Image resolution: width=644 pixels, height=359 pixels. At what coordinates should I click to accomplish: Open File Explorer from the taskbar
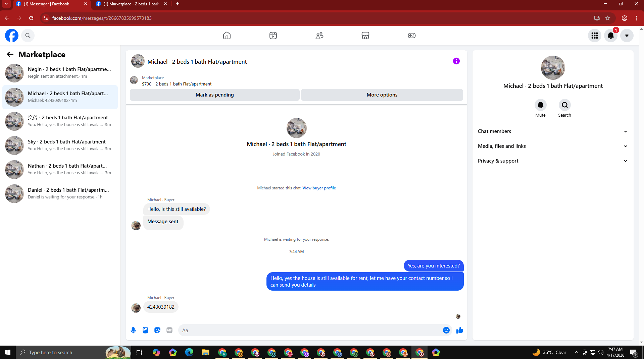click(x=205, y=352)
